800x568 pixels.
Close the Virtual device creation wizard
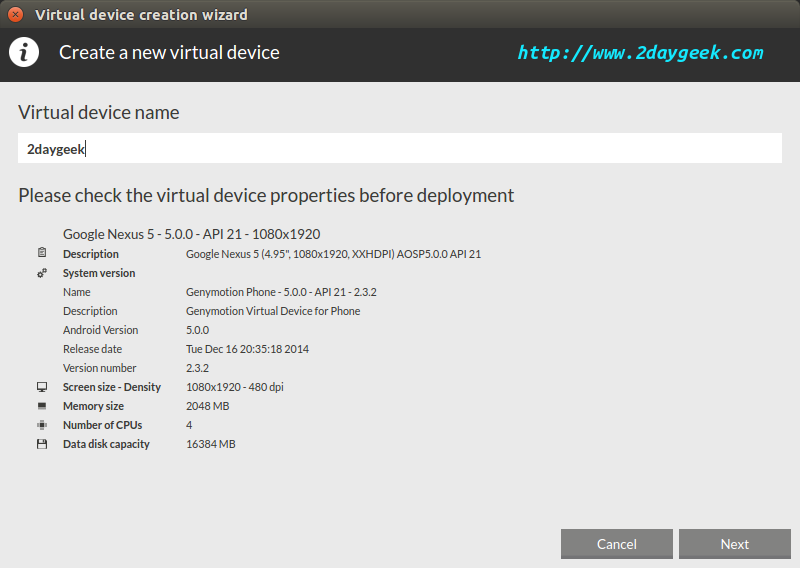pos(15,14)
